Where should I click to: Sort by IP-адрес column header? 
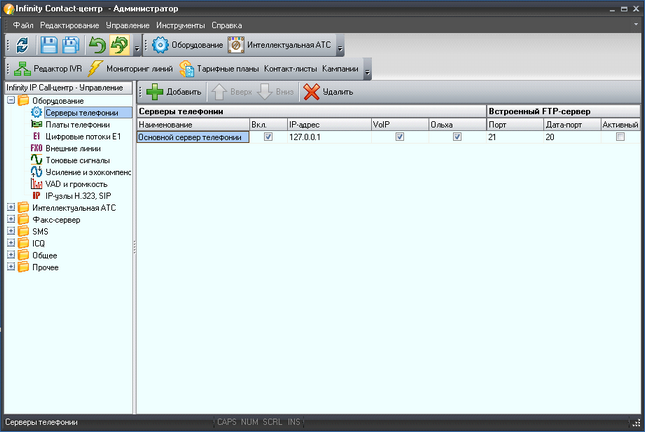click(329, 125)
